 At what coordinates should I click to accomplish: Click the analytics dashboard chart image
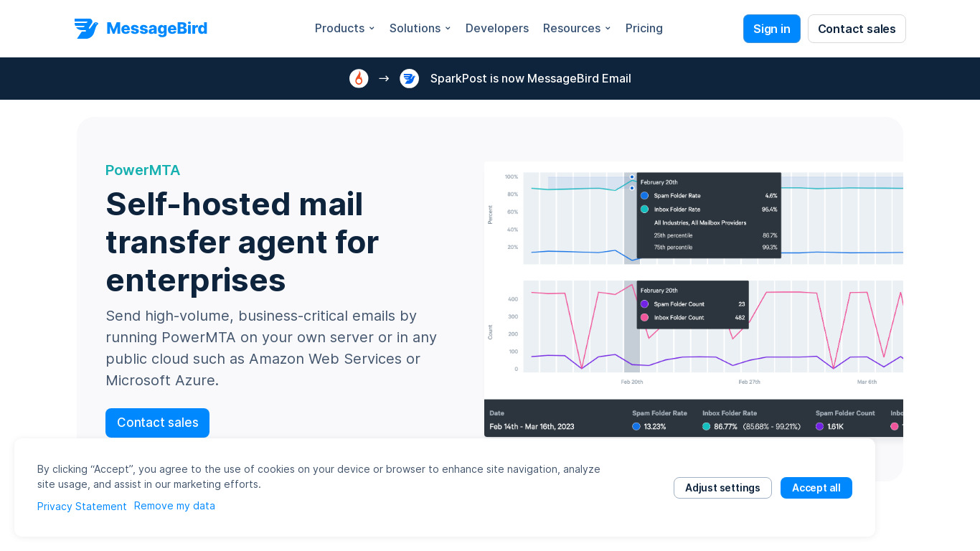[693, 299]
